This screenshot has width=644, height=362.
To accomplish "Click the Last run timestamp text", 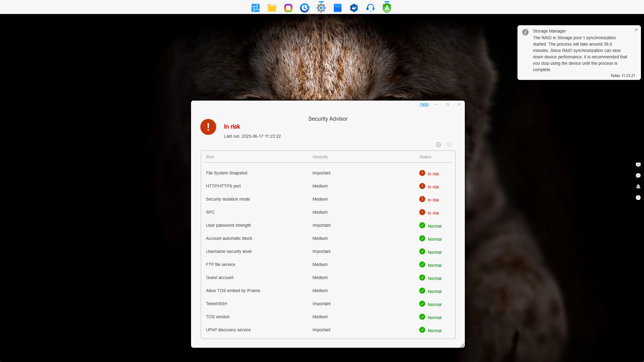I will 252,136.
